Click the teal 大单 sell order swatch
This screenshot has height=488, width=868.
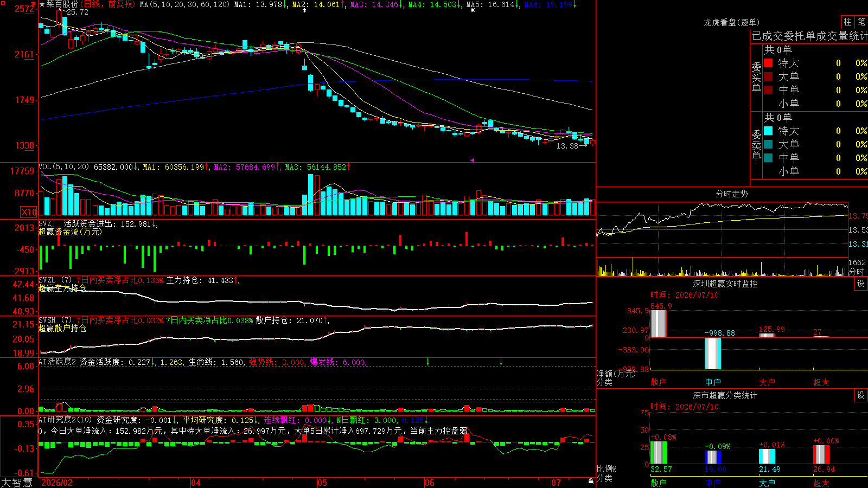point(768,144)
